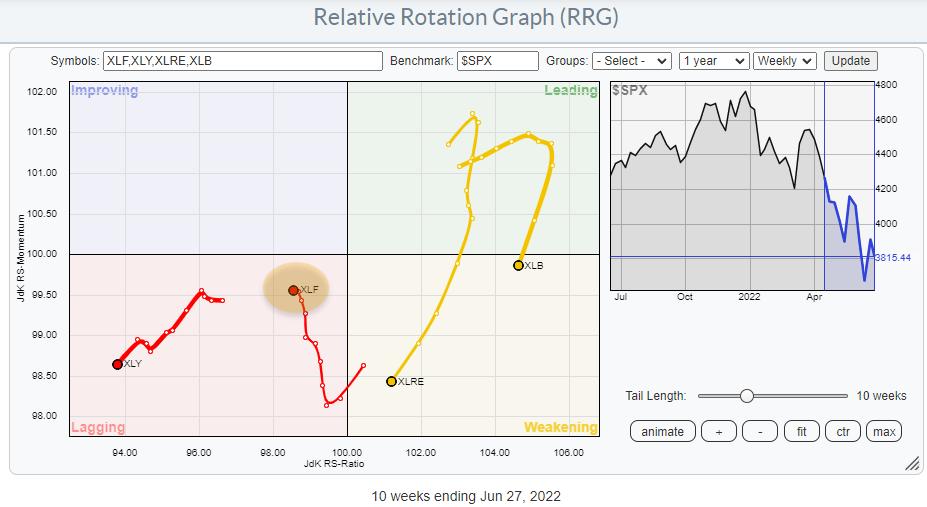Screen dimensions: 927x507
Task: Click the Tail Length slider handle
Action: pyautogui.click(x=746, y=396)
